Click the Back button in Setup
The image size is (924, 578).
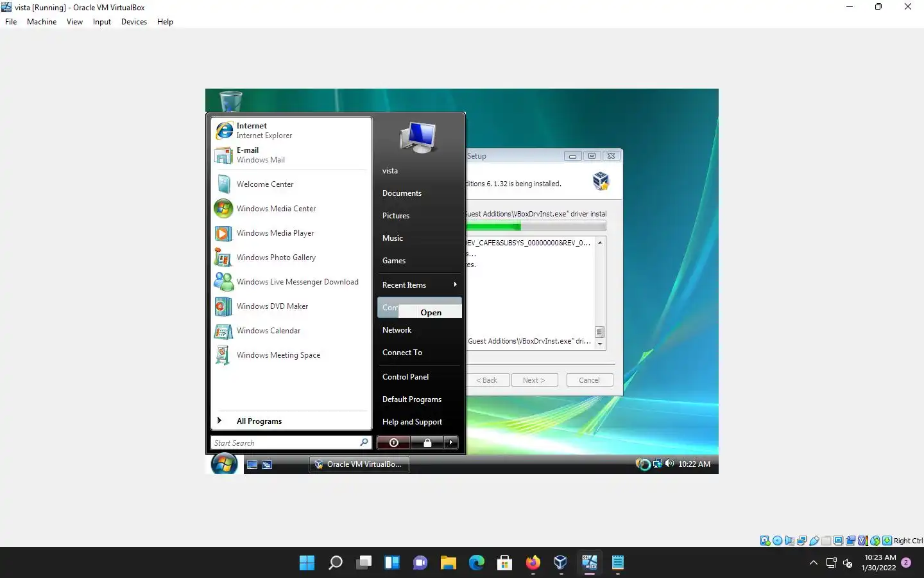(488, 380)
